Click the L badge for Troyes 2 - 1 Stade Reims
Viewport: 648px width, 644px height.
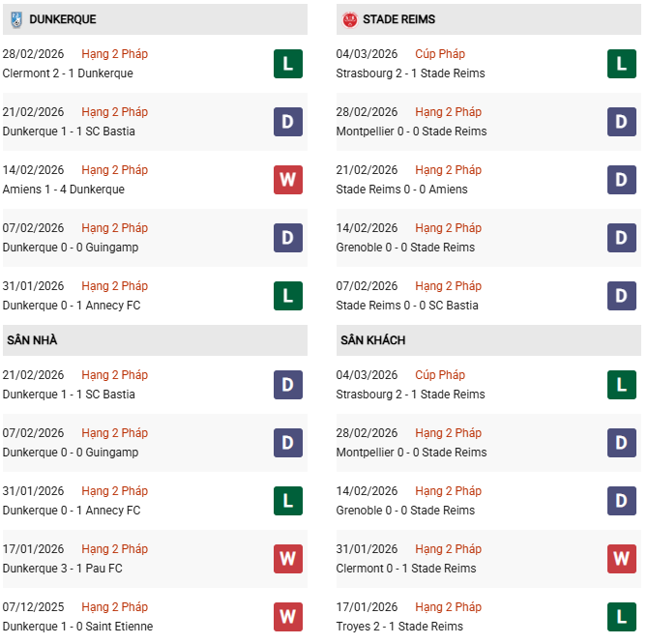(x=622, y=617)
